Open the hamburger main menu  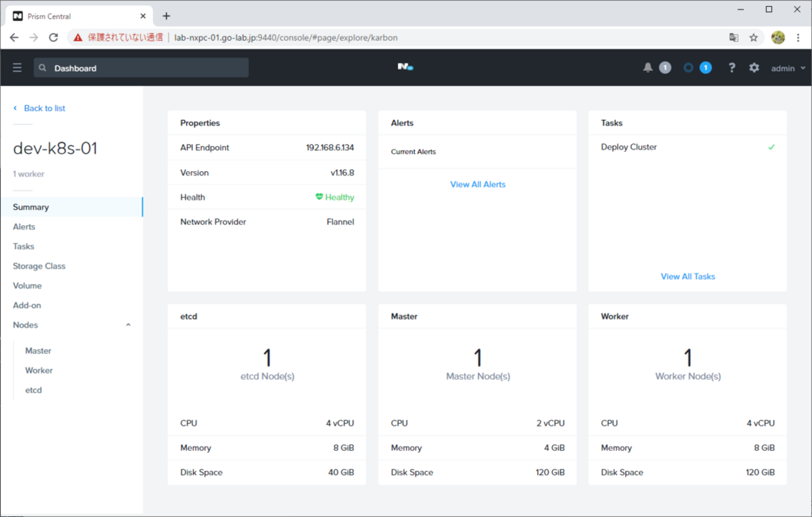[x=17, y=67]
